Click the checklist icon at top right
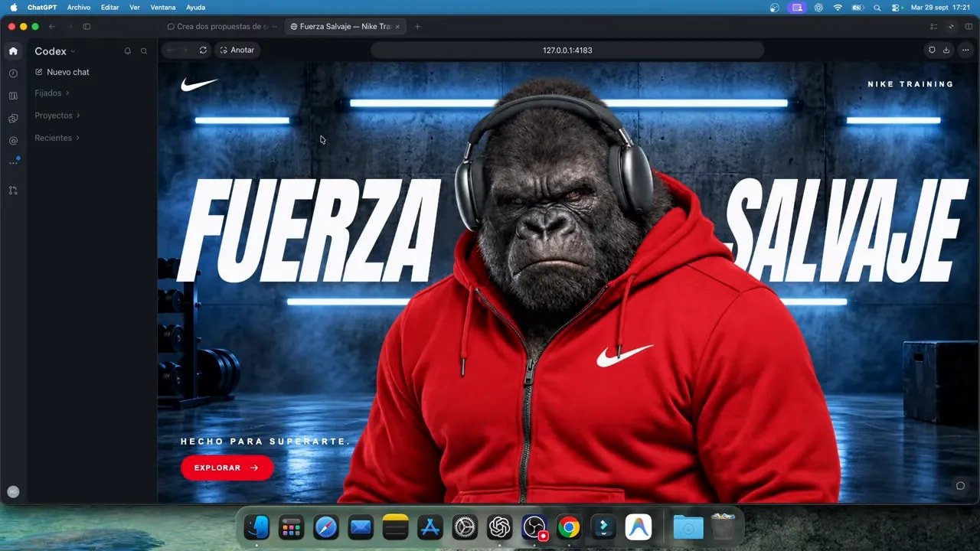 933,26
